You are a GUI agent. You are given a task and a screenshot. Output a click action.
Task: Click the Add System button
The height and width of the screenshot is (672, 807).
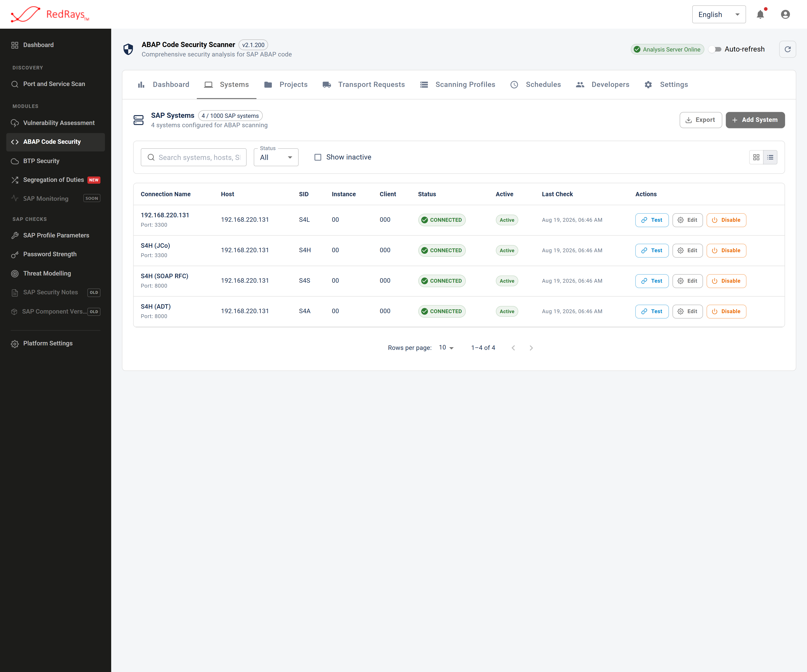[755, 120]
